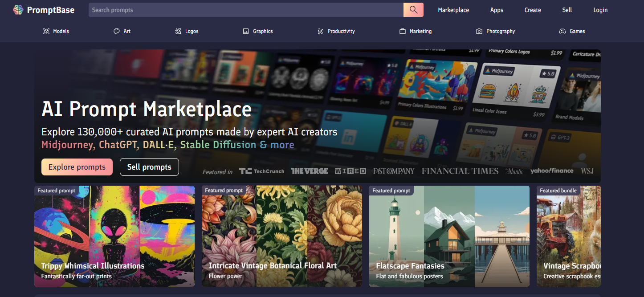
Task: Click 'Midjourney, ChatGPT, DALL·E, Stable Diffusion & more' text
Action: (x=168, y=145)
